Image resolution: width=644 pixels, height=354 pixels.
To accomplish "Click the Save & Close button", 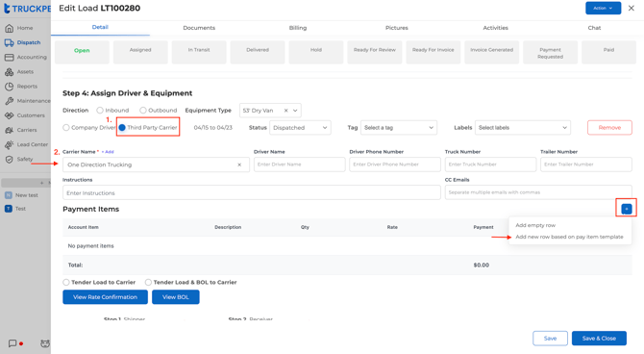I will point(599,339).
